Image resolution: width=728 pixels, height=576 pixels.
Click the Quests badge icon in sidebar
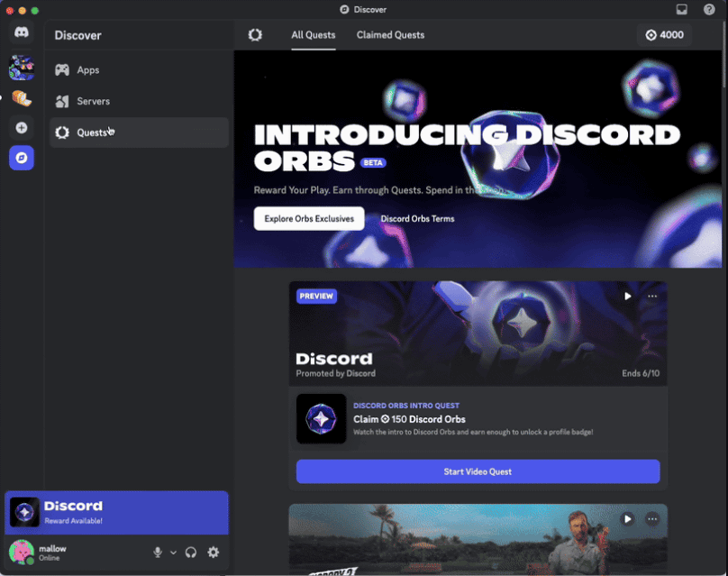[62, 133]
